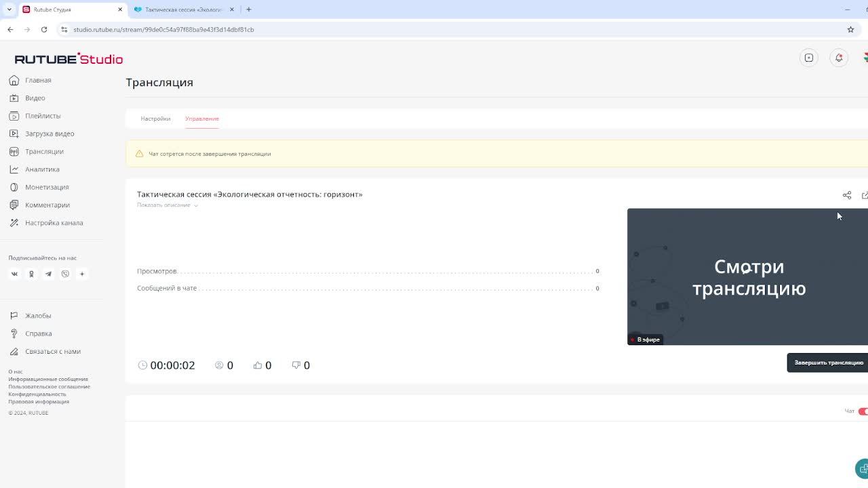868x488 pixels.
Task: Click the viewers count icon
Action: pos(219,365)
